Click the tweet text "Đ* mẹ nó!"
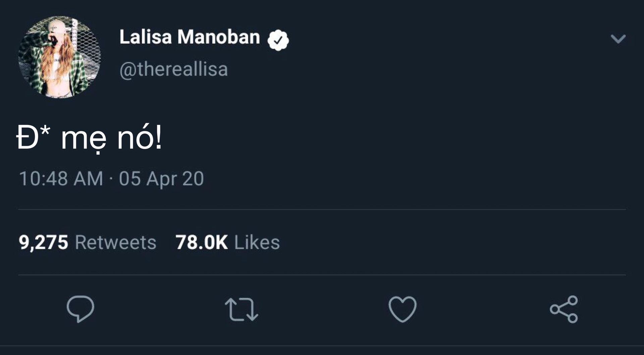 click(x=90, y=138)
